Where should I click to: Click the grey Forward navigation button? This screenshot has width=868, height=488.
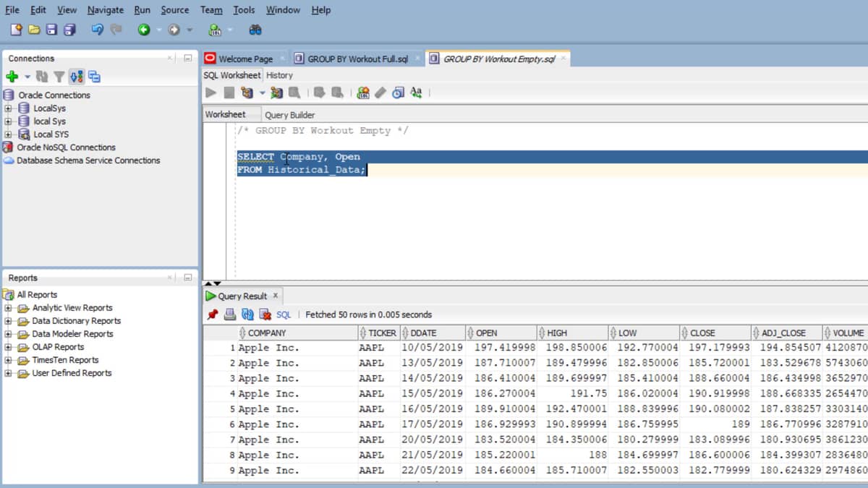(174, 30)
